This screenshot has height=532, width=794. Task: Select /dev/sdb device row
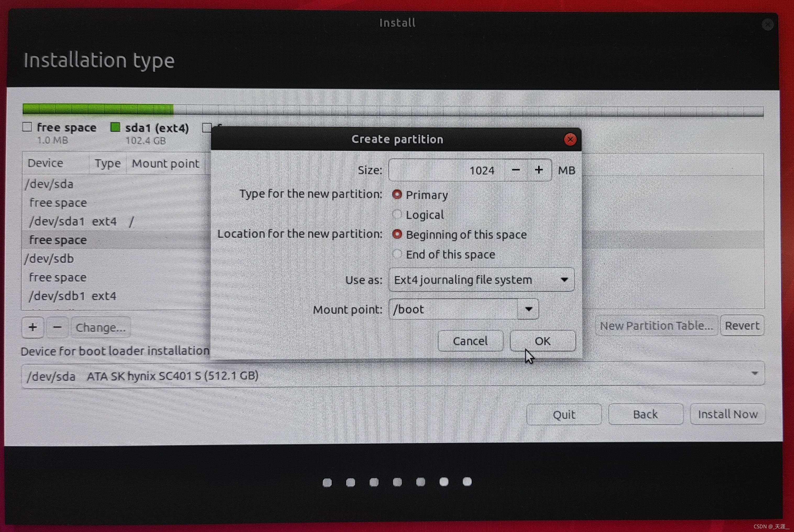click(x=49, y=259)
